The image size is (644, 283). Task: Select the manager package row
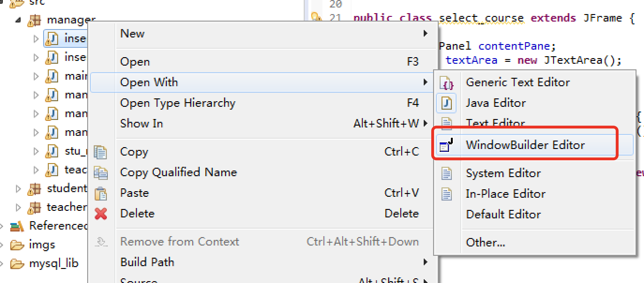62,20
